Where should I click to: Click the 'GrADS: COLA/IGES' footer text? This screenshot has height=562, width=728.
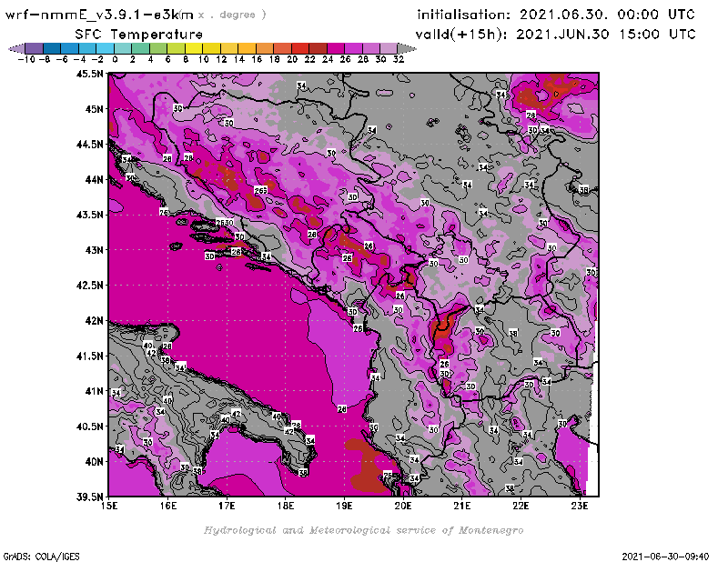41,557
